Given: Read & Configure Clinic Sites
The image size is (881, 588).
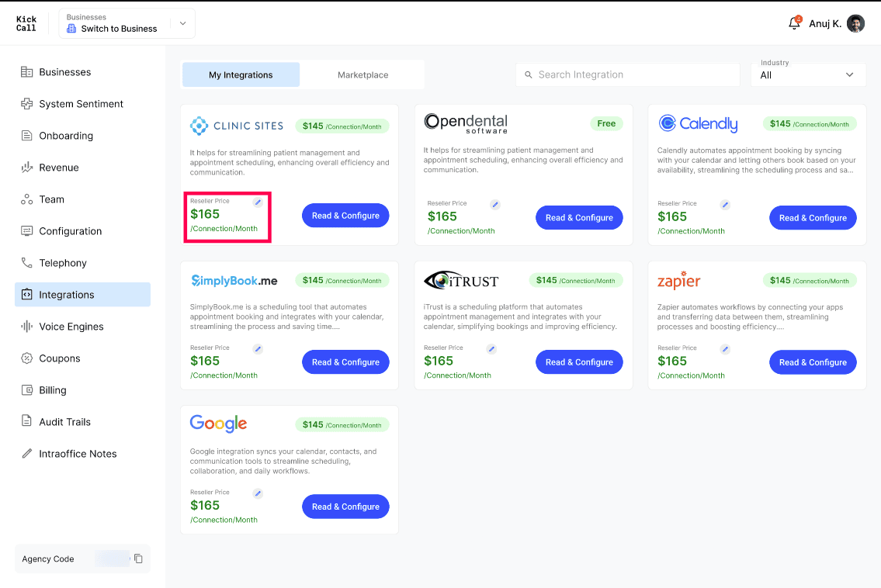Looking at the screenshot, I should click(x=345, y=216).
